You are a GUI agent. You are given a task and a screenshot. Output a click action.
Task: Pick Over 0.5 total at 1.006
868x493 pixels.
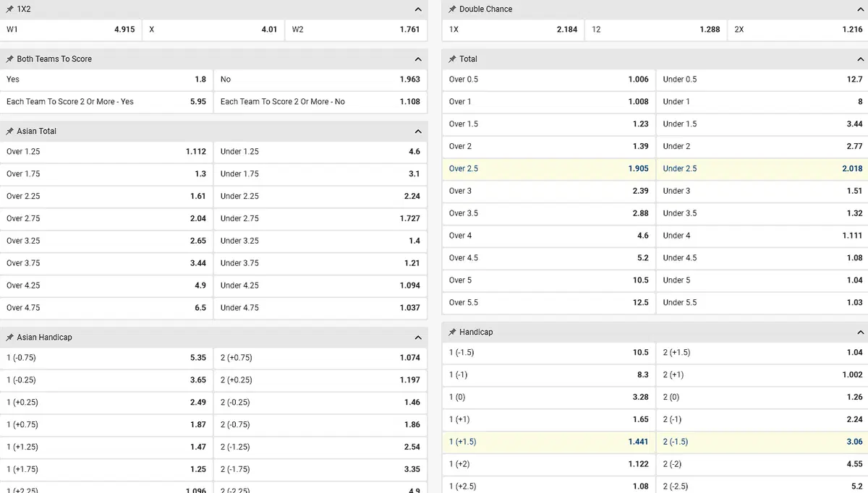(548, 80)
